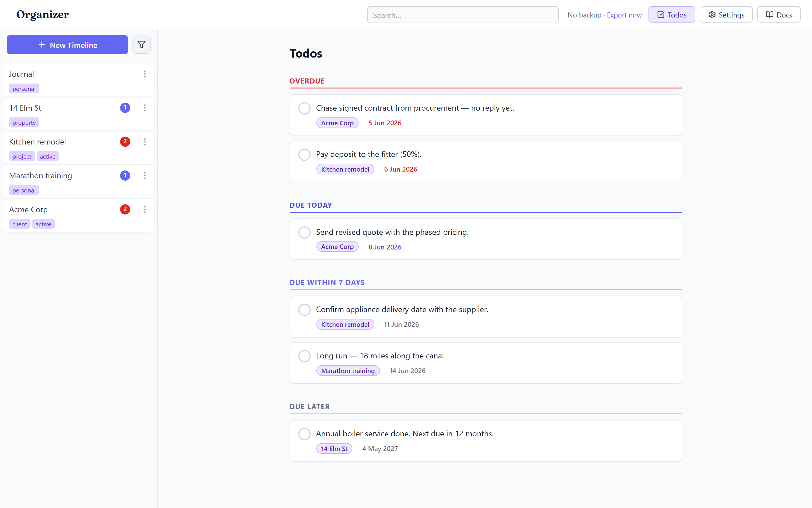
Task: Create a New Timeline
Action: (x=67, y=45)
